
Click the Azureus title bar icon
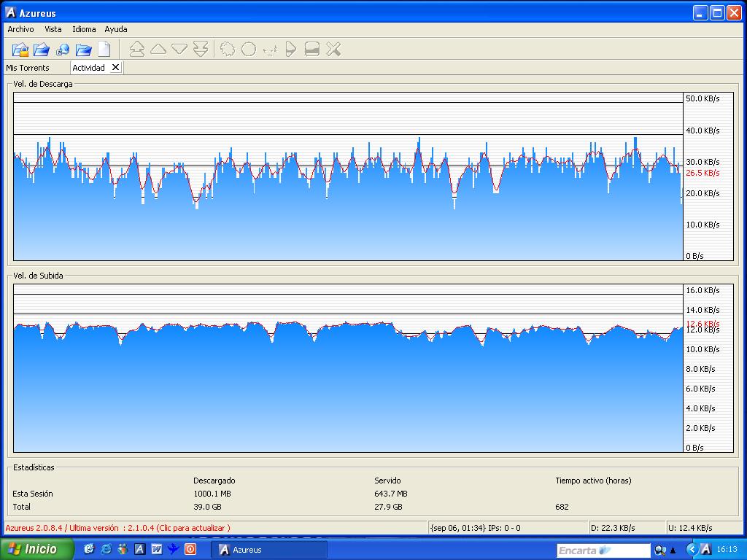coord(10,13)
